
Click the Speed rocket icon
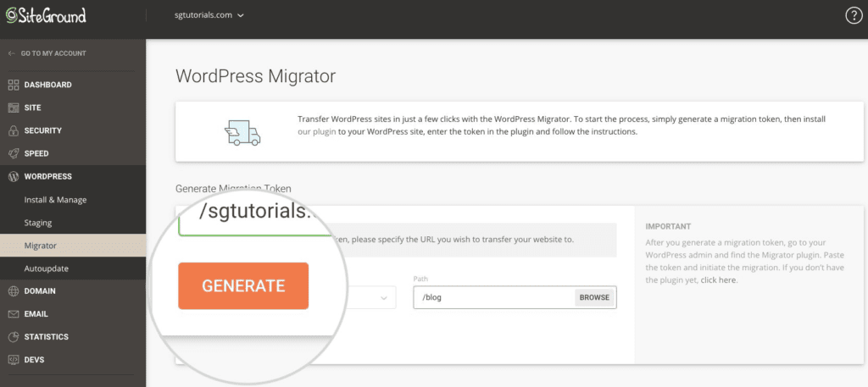click(x=14, y=153)
